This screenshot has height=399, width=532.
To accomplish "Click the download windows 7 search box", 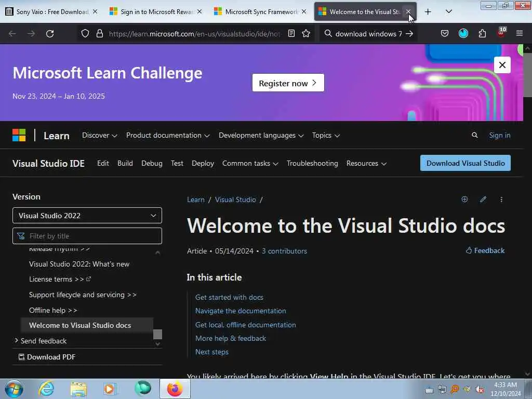I will click(368, 34).
